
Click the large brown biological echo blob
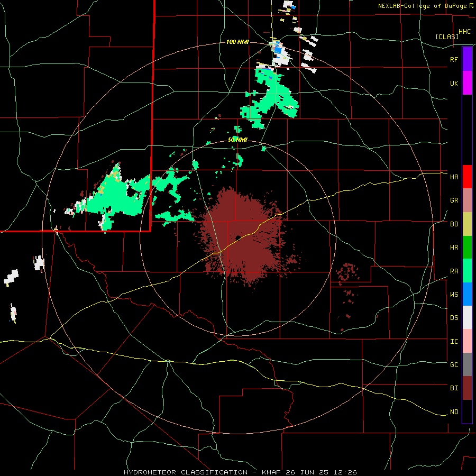coord(243,237)
